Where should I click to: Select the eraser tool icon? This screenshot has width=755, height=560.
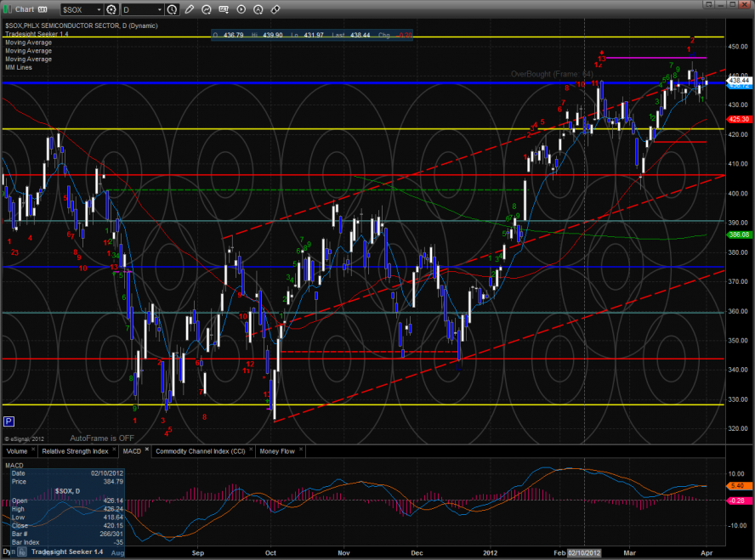[275, 10]
